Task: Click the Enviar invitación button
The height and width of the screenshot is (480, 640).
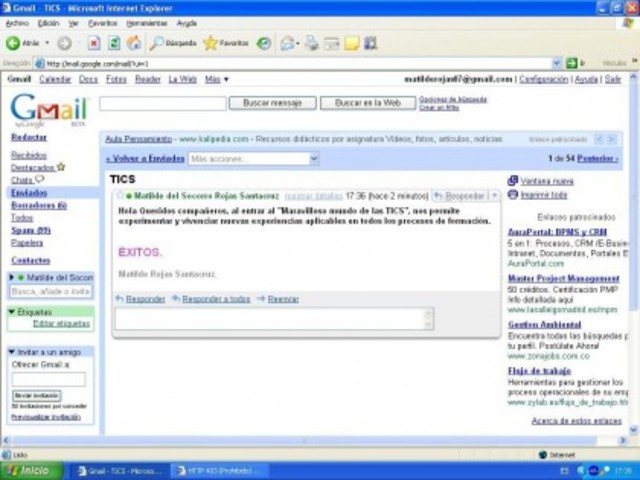Action: [37, 396]
